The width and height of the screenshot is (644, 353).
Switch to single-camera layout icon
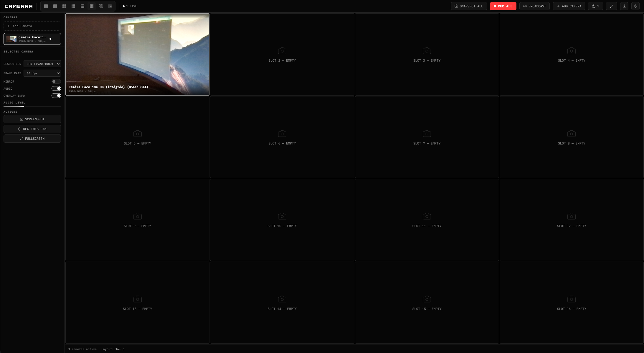pos(46,6)
